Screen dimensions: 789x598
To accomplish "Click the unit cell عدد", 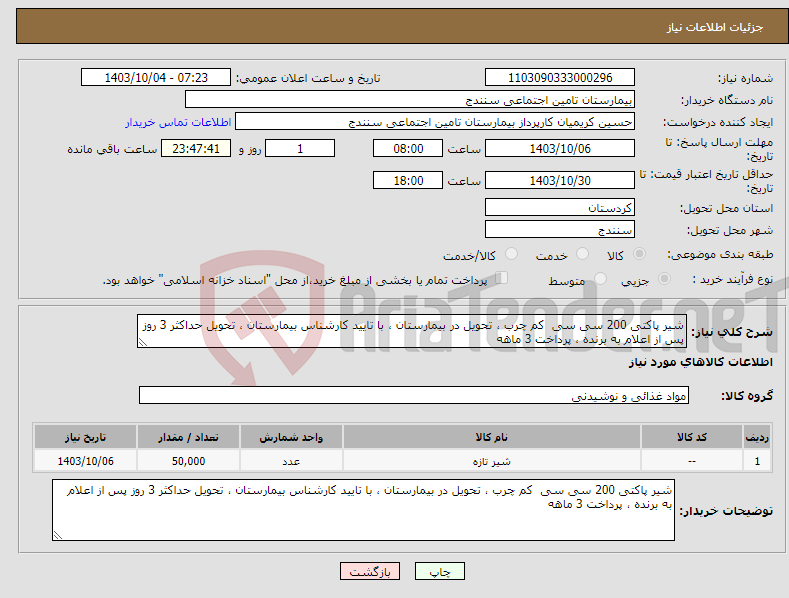I will 291,461.
